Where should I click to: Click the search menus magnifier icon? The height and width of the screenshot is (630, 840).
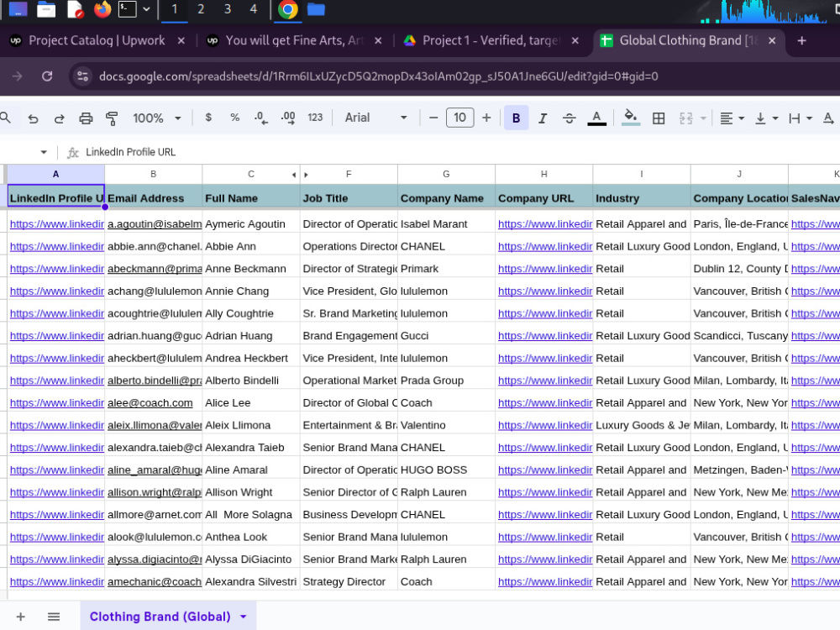pyautogui.click(x=5, y=118)
